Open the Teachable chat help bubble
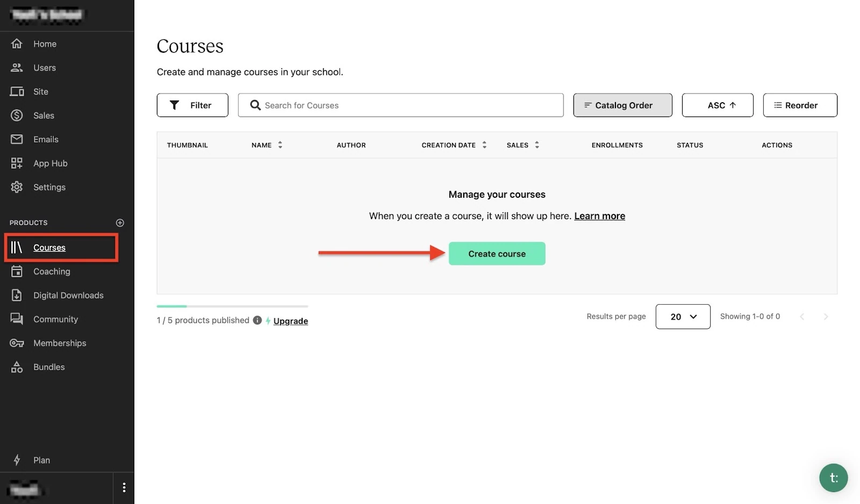 pos(833,478)
